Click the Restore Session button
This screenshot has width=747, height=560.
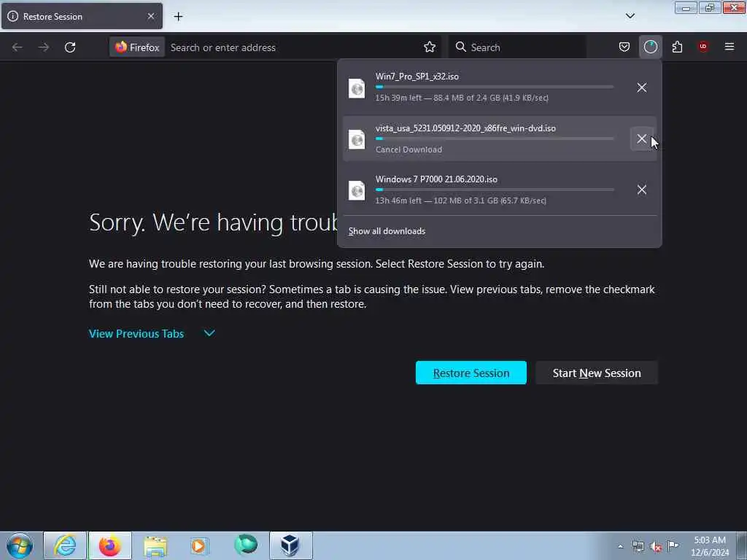pyautogui.click(x=471, y=373)
